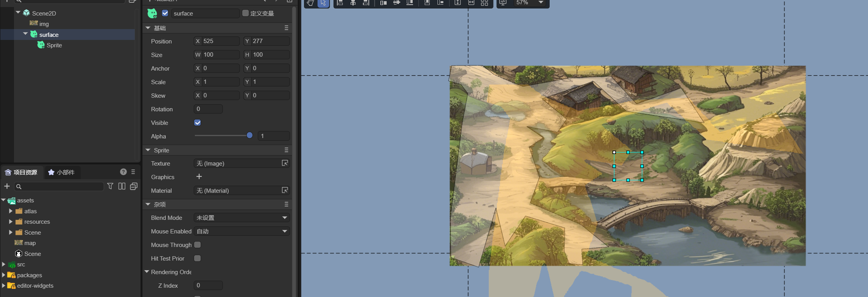The width and height of the screenshot is (868, 297).
Task: Add new asset with plus icon
Action: click(7, 186)
